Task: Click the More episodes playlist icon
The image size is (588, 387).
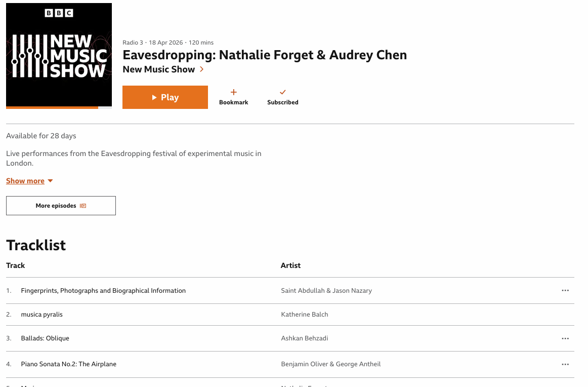Action: click(83, 206)
